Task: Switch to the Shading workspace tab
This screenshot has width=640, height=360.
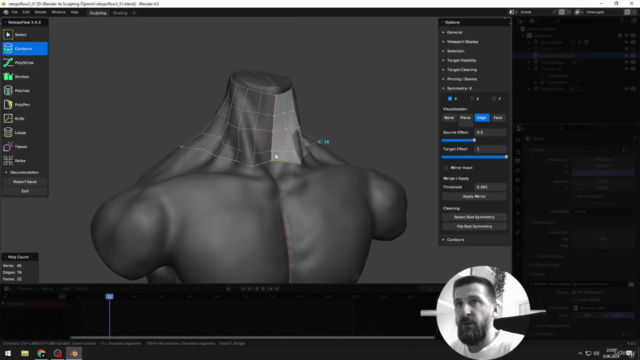Action: point(120,13)
